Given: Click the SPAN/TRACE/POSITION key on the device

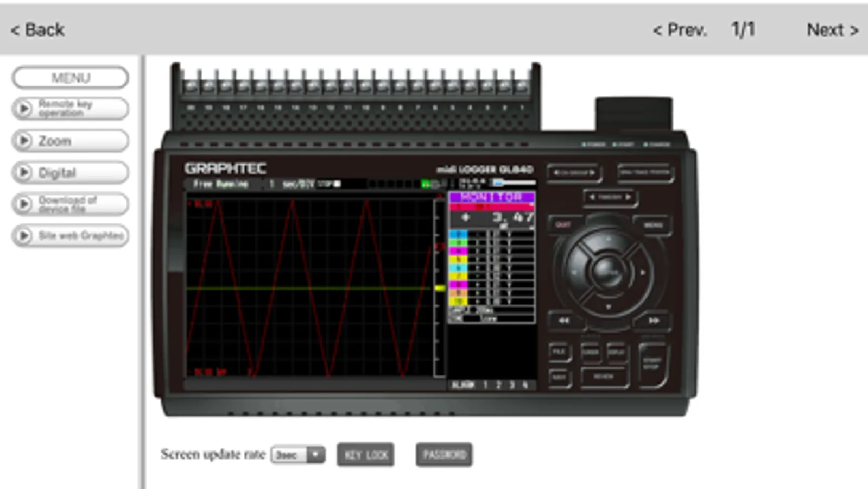Looking at the screenshot, I should point(645,173).
